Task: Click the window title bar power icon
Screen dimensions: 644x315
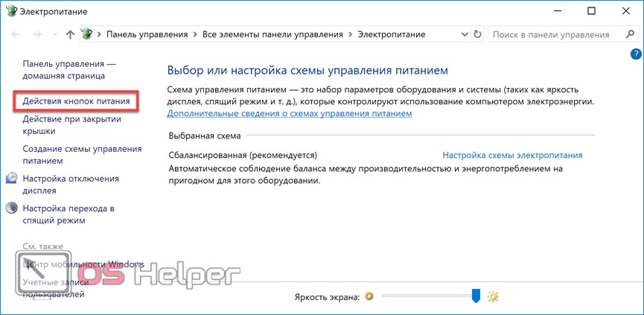Action: click(x=12, y=11)
